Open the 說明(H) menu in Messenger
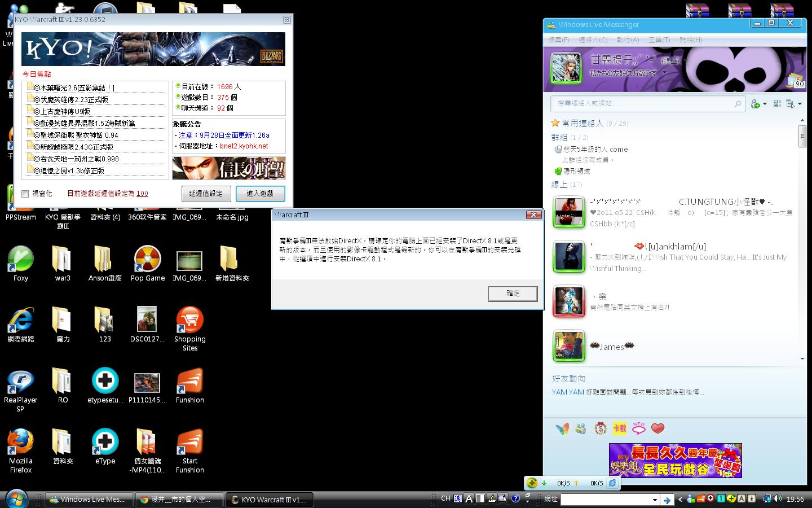Image resolution: width=812 pixels, height=508 pixels. pos(690,40)
